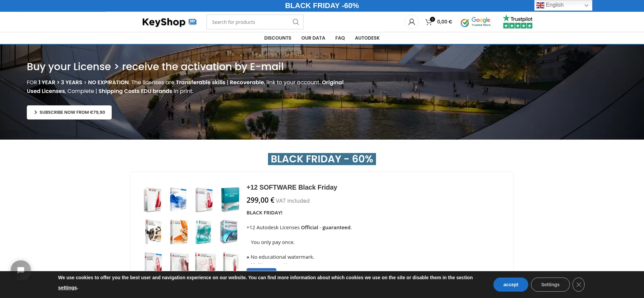Open the English language dropdown
This screenshot has width=644, height=298.
coord(563,5)
